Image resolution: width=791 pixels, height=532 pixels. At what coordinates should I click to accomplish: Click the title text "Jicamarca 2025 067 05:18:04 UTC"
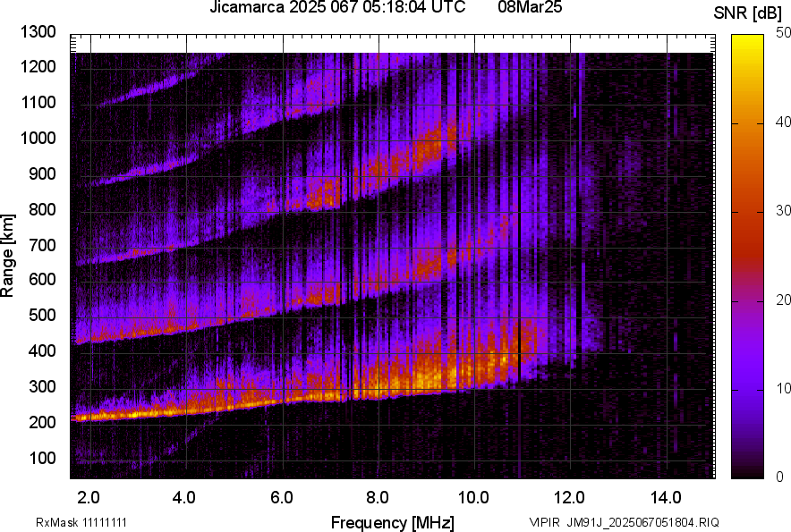pos(337,7)
